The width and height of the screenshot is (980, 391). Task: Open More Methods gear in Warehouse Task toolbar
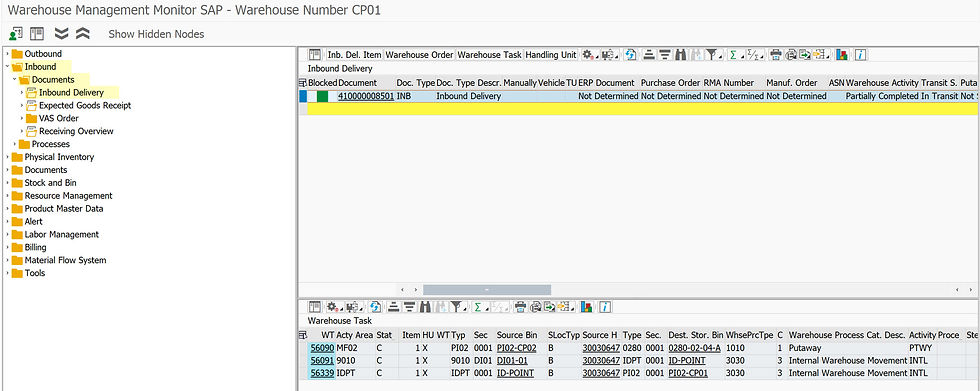pyautogui.click(x=333, y=307)
